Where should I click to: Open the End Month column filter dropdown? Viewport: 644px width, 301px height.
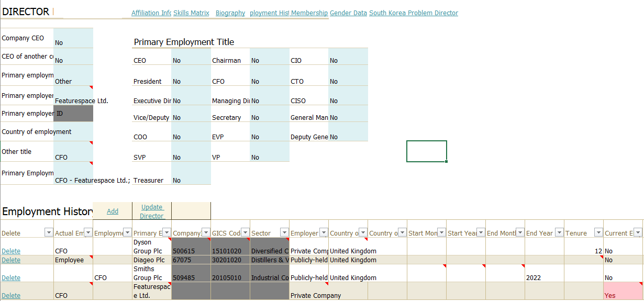520,233
